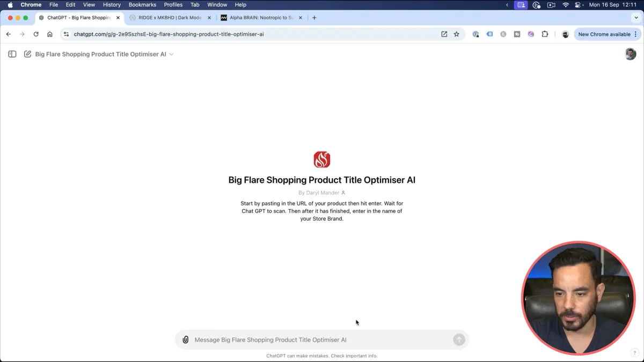Close the ChatGPT tab

click(118, 18)
